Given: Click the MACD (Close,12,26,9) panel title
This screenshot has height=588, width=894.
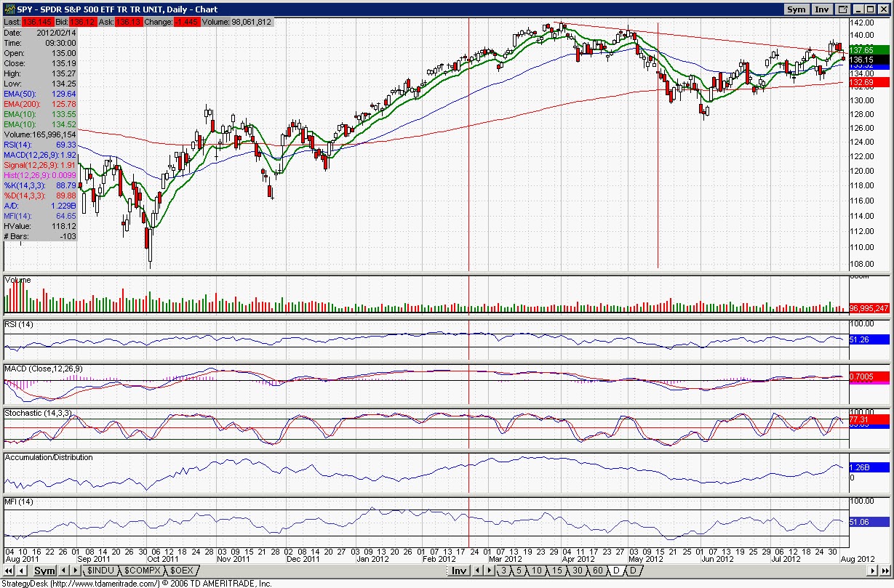Looking at the screenshot, I should click(x=44, y=368).
